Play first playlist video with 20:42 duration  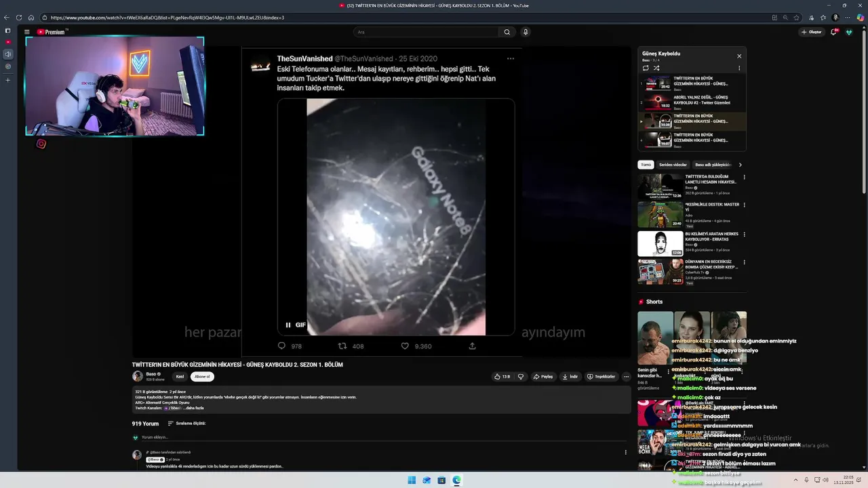[657, 83]
